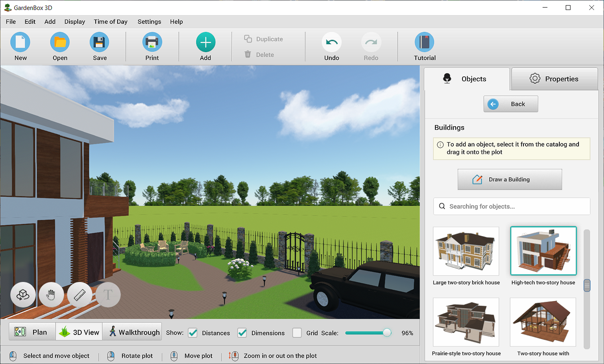This screenshot has width=604, height=364.
Task: Disable the Dimensions checkbox
Action: tap(242, 333)
